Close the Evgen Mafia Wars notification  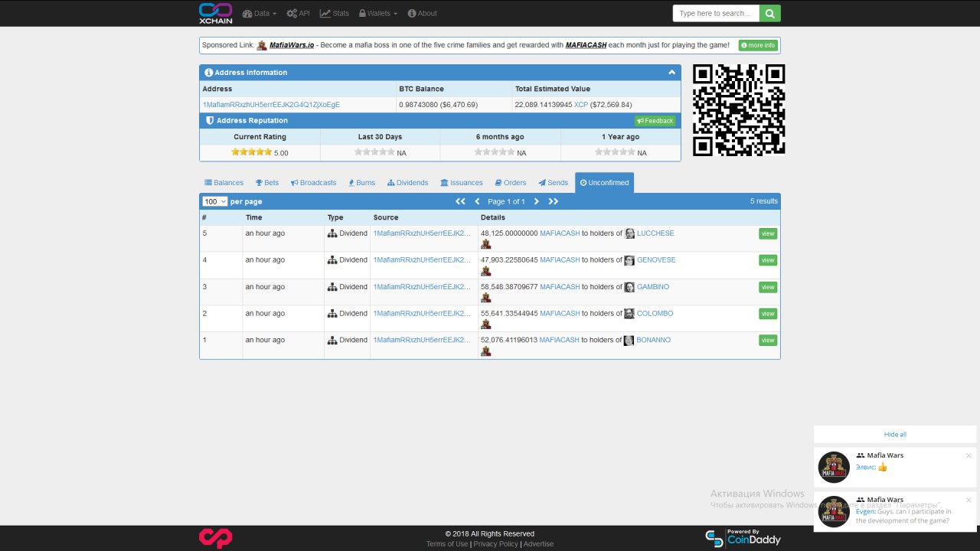point(969,500)
